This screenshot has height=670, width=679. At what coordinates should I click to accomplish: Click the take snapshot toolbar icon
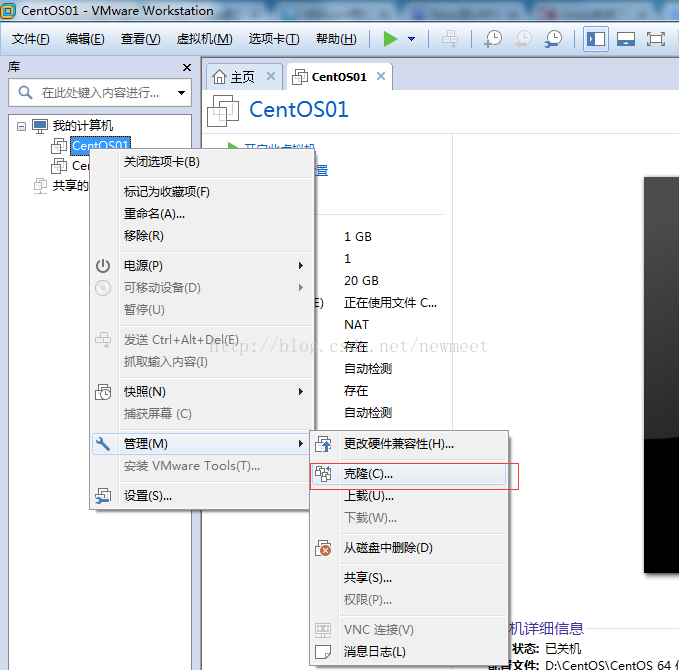coord(493,39)
